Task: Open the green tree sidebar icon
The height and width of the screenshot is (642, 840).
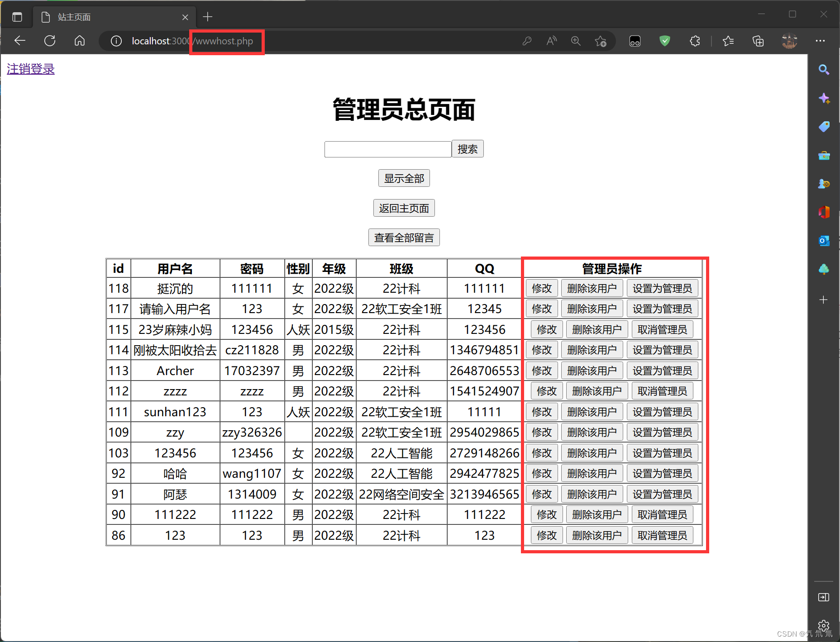Action: [824, 269]
